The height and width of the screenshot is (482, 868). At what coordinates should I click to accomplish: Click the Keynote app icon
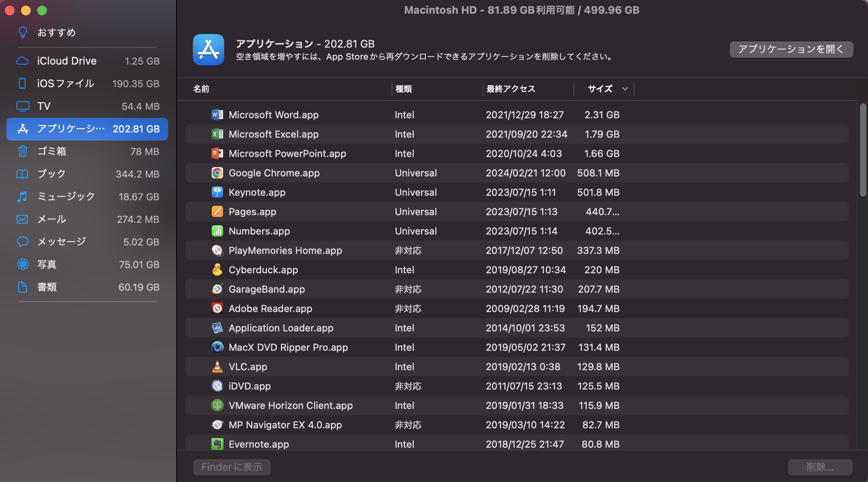point(217,192)
